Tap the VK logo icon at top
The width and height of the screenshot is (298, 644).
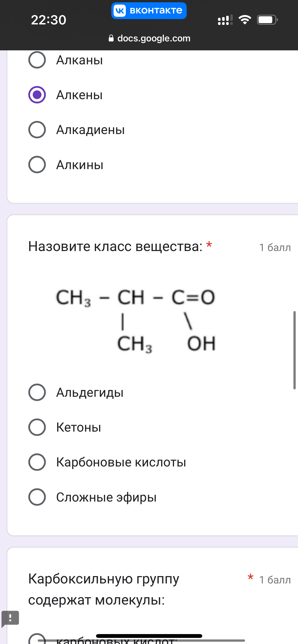tap(120, 11)
